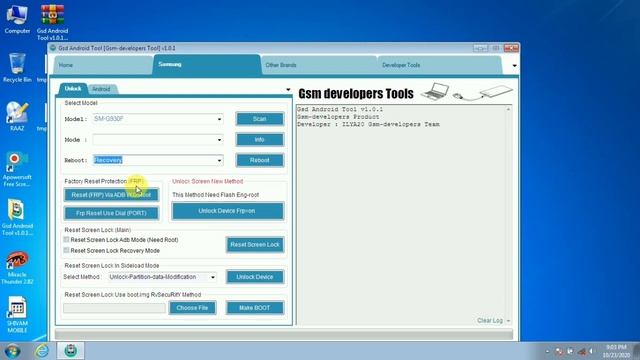Click the Make BOOT button
The width and height of the screenshot is (640, 360).
pyautogui.click(x=255, y=308)
